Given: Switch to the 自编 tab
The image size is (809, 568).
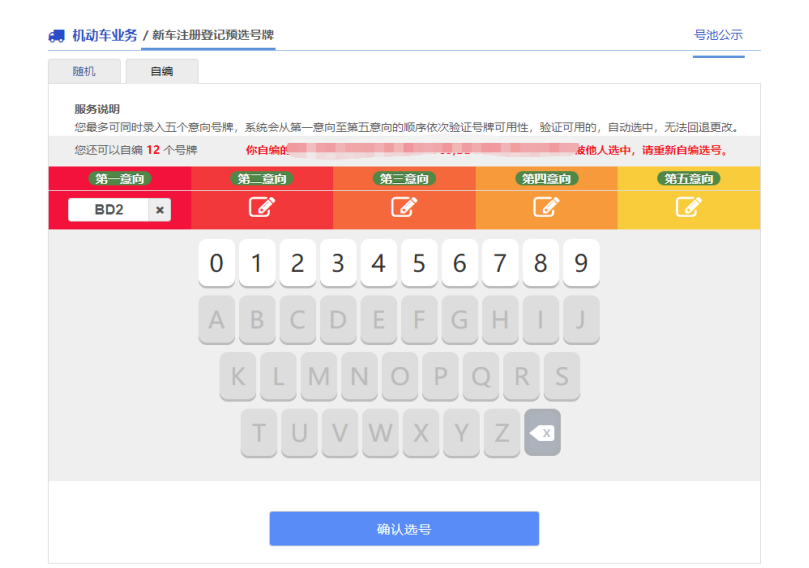Looking at the screenshot, I should click(x=162, y=71).
